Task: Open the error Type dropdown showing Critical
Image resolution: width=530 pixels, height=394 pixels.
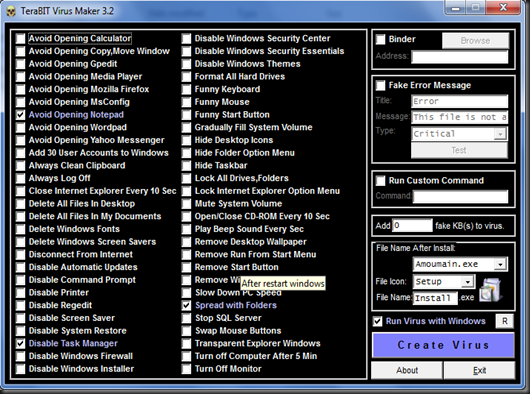Action: [x=500, y=134]
